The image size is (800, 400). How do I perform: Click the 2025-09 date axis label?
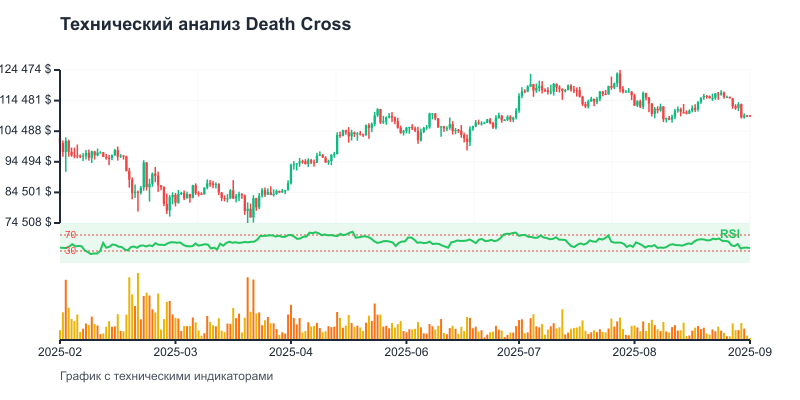(750, 352)
